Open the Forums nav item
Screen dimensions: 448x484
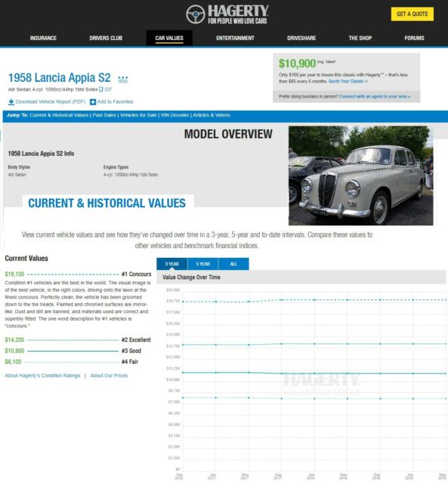415,38
